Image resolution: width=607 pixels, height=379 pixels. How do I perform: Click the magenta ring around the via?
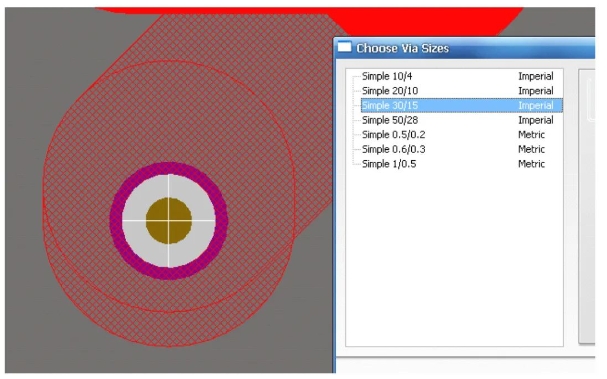(x=169, y=168)
